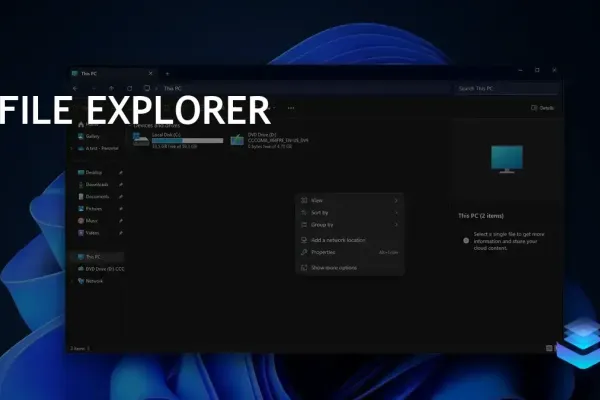
Task: Open the See more three-dots menu
Action: click(291, 108)
